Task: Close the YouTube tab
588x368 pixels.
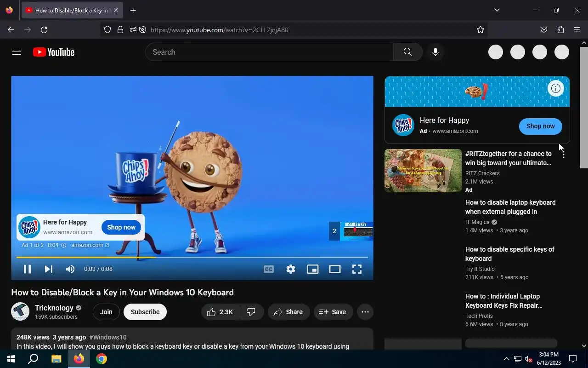Action: point(115,10)
